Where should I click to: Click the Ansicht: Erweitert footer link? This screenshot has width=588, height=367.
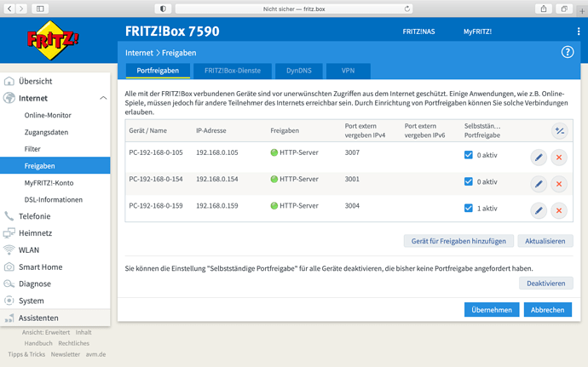click(x=46, y=332)
